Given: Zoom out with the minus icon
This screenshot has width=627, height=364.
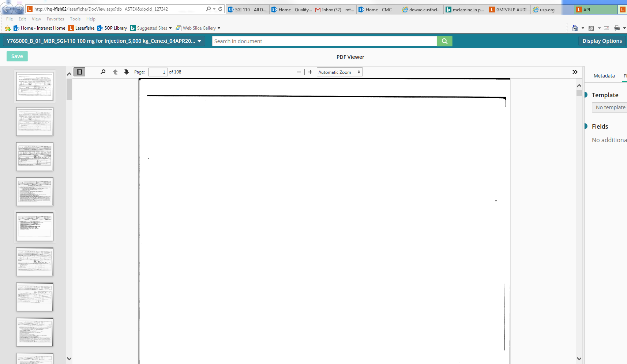Looking at the screenshot, I should click(299, 72).
